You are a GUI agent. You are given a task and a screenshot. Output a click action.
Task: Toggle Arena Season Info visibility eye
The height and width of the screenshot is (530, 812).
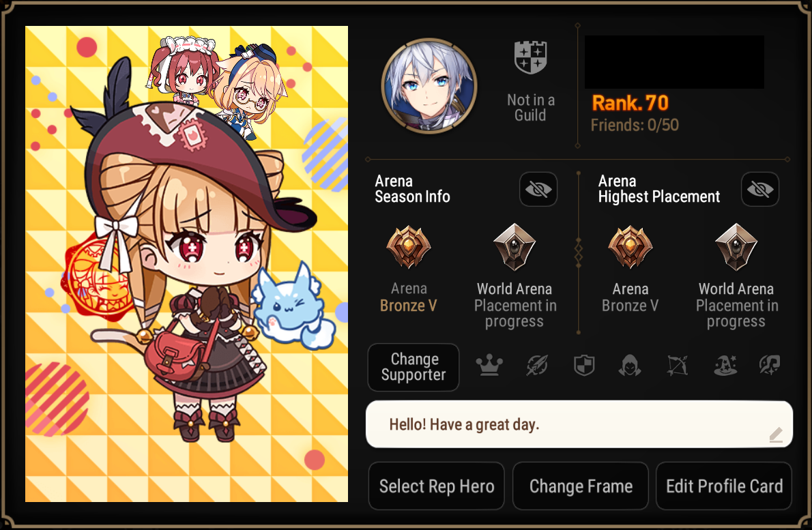pos(538,190)
